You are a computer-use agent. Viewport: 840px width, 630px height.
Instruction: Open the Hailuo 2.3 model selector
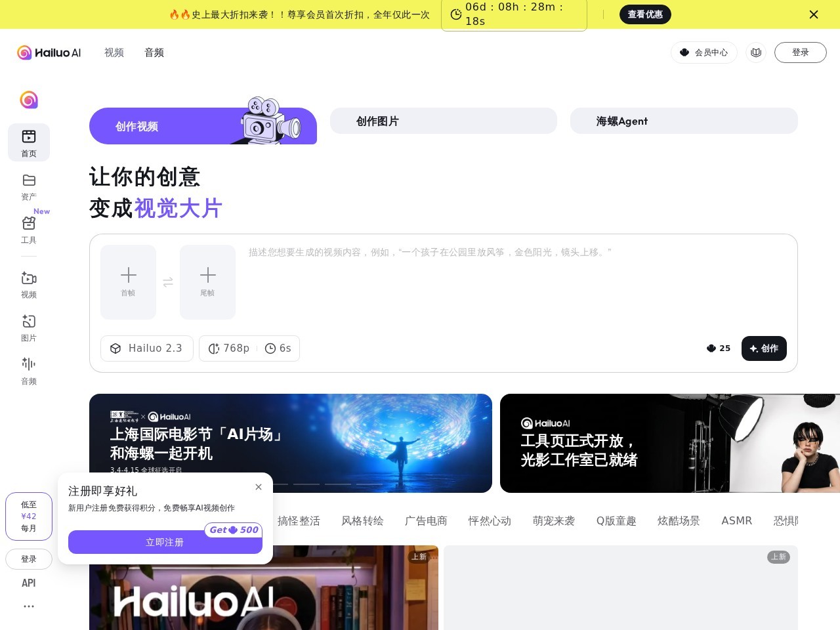(x=146, y=348)
